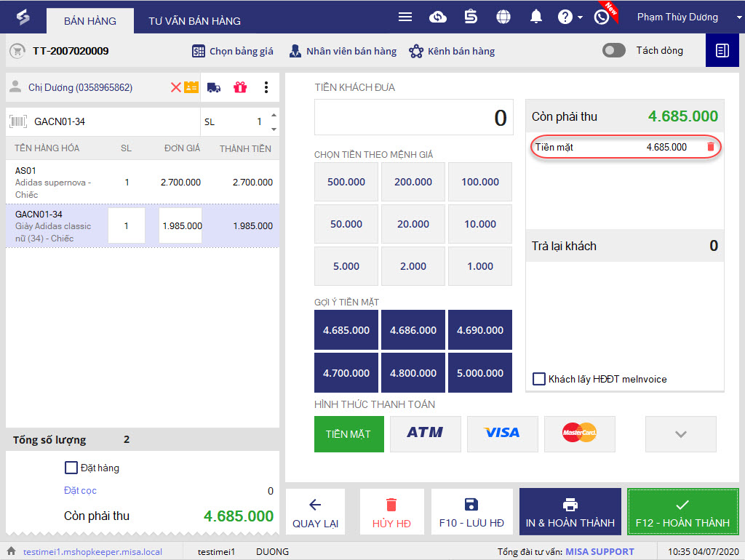Choose suggested cash 4.685.000
The height and width of the screenshot is (560, 745).
pyautogui.click(x=346, y=330)
